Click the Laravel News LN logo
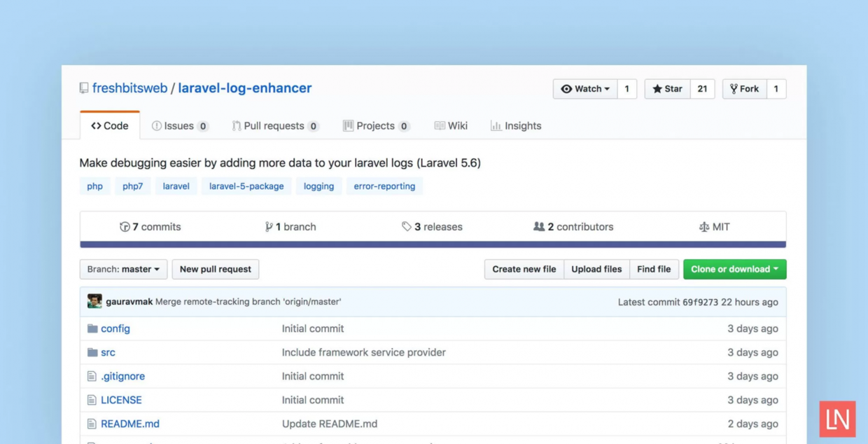868x444 pixels. pos(837,419)
